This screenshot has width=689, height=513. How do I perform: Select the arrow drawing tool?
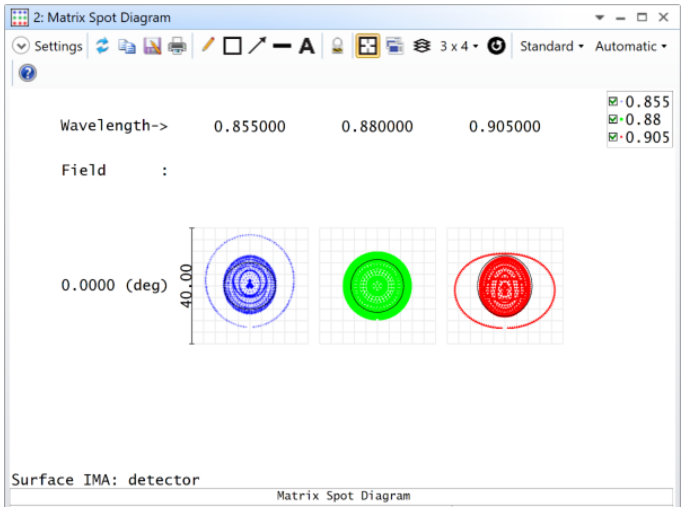pos(257,46)
